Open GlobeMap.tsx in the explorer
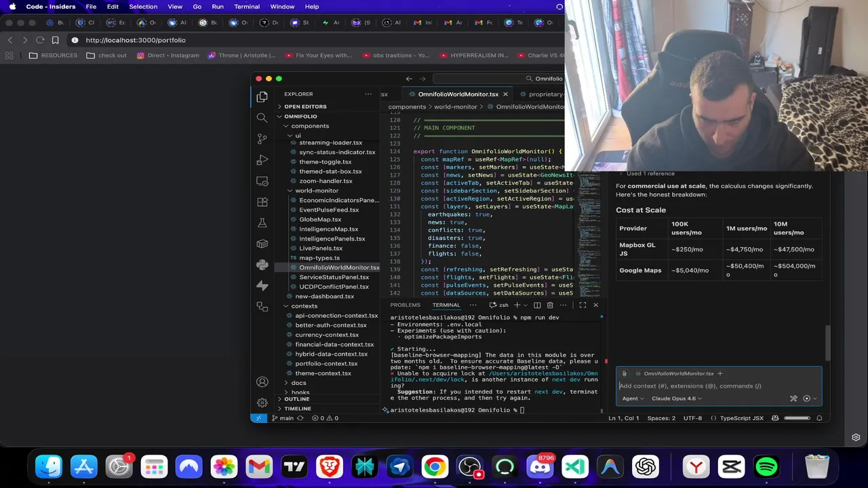This screenshot has height=488, width=868. coord(320,220)
